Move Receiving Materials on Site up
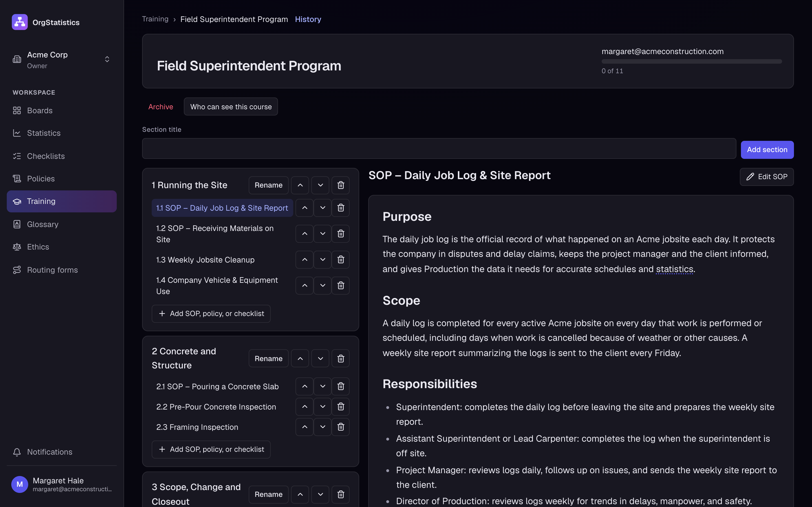 point(304,234)
